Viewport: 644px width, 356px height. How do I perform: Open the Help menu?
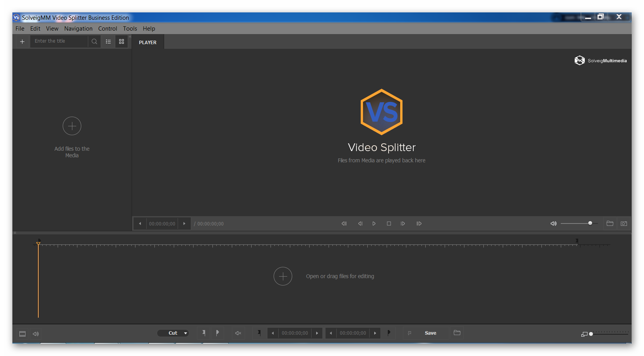point(149,29)
